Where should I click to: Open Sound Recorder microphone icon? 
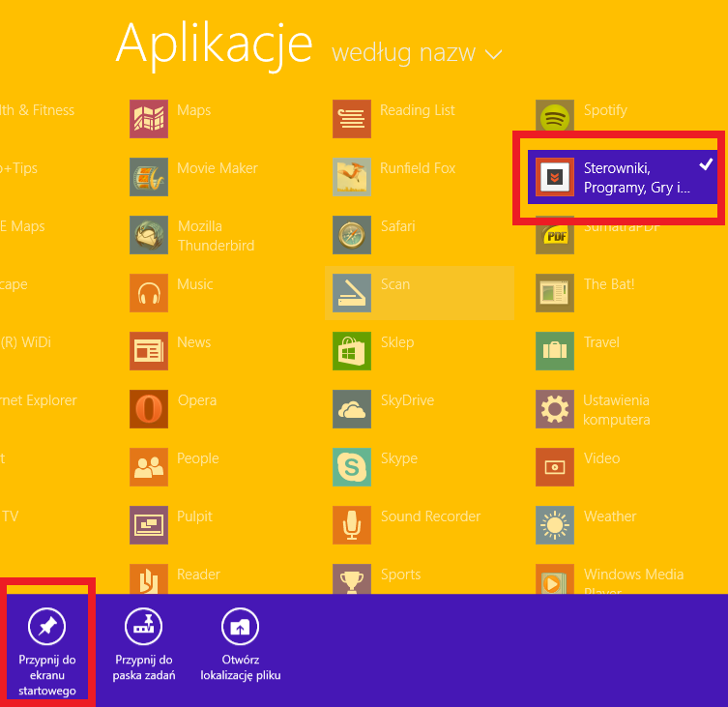[x=352, y=525]
